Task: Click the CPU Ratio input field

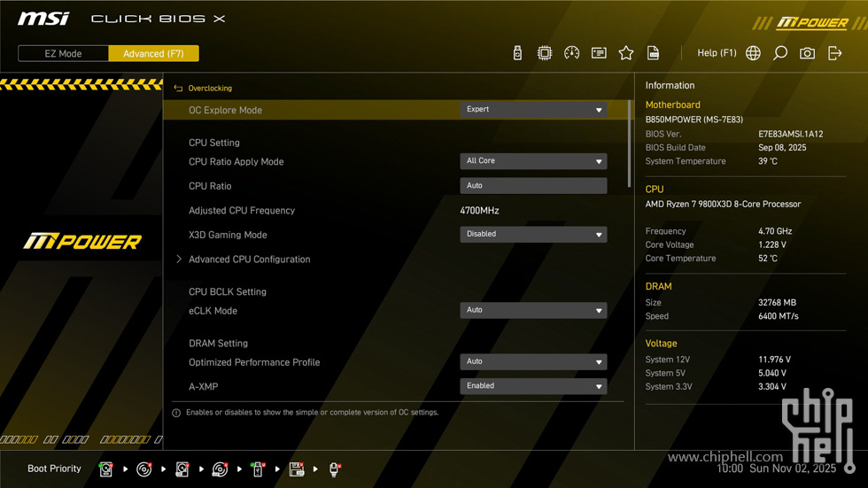Action: 533,186
